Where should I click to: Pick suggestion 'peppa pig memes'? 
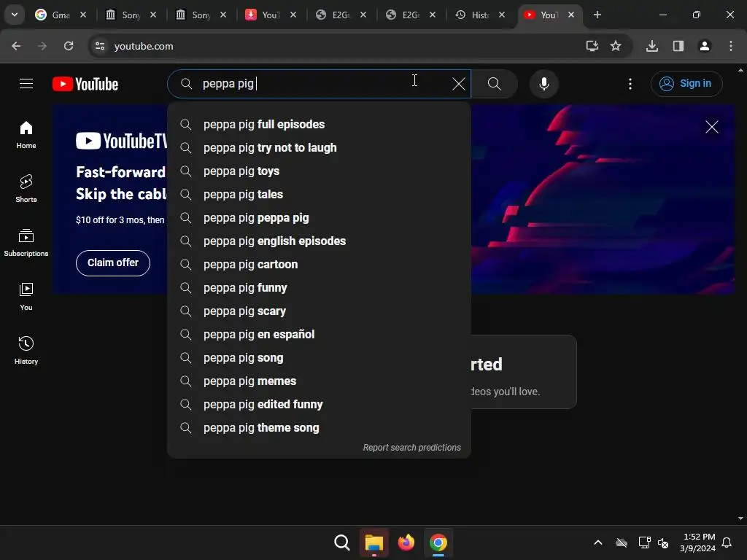pyautogui.click(x=319, y=381)
